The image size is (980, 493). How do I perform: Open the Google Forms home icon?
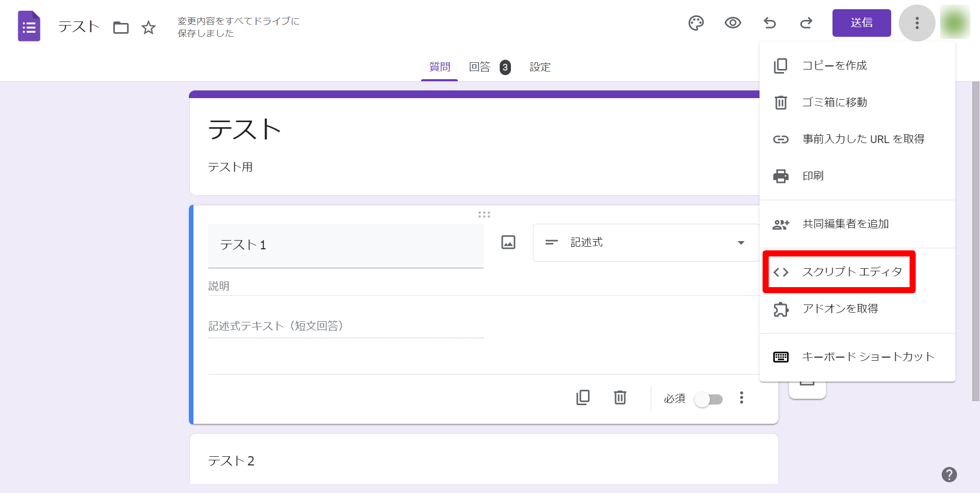point(29,26)
